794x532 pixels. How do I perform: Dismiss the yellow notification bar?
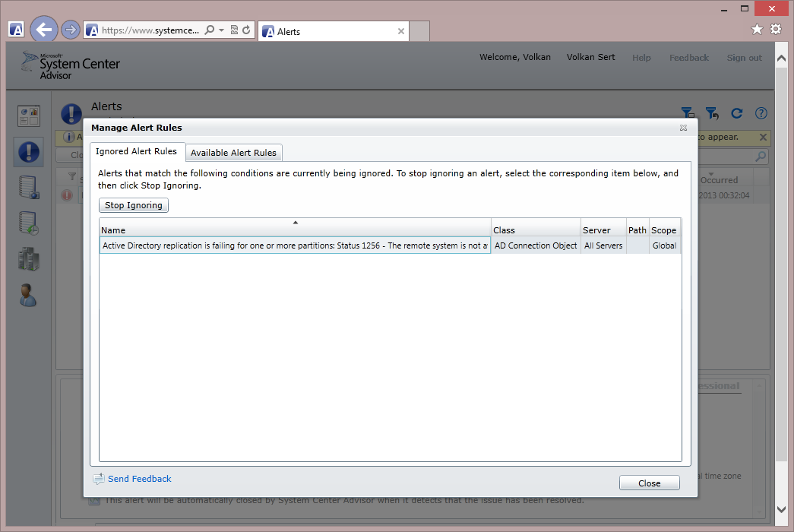pos(763,138)
